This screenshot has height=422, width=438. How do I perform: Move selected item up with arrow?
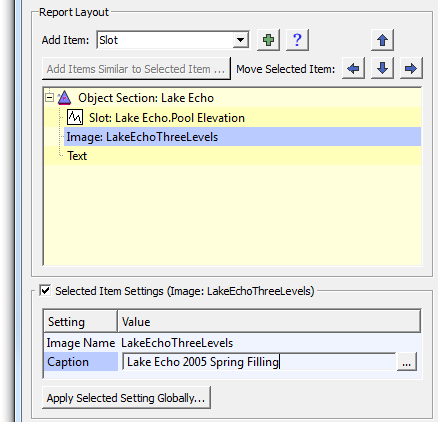pyautogui.click(x=382, y=40)
